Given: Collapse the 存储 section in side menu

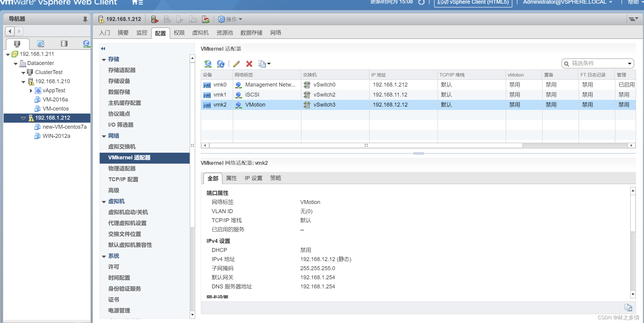Looking at the screenshot, I should 104,60.
